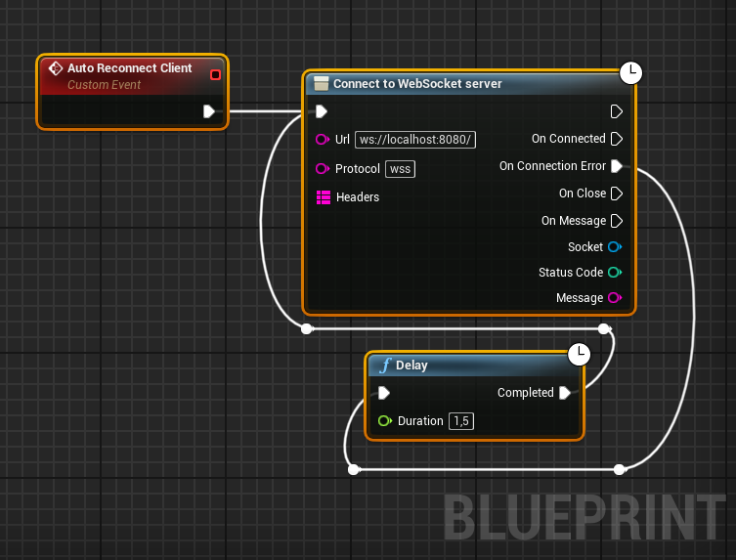Viewport: 736px width, 560px height.
Task: Click the Auto Reconnect Client event icon
Action: tap(56, 68)
